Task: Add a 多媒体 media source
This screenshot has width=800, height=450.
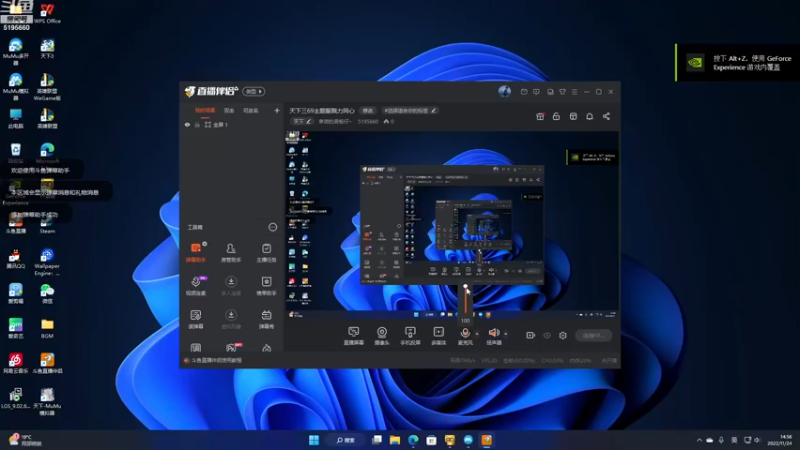Action: click(438, 336)
